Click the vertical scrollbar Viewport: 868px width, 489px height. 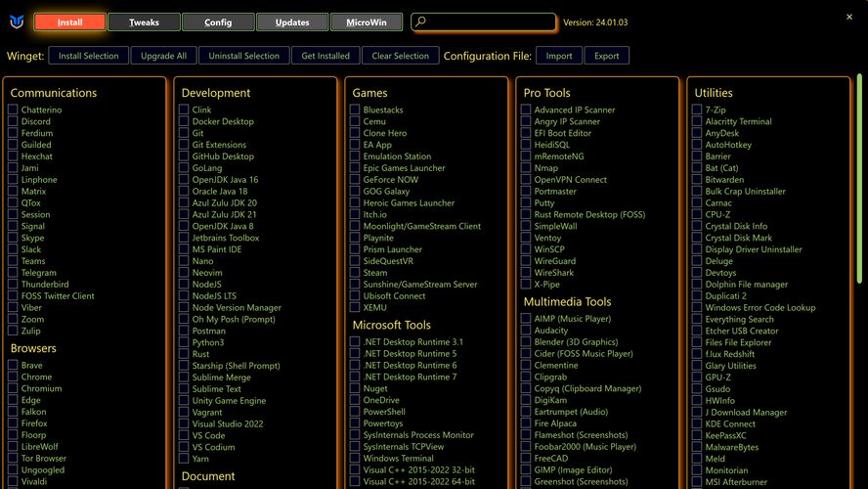860,179
